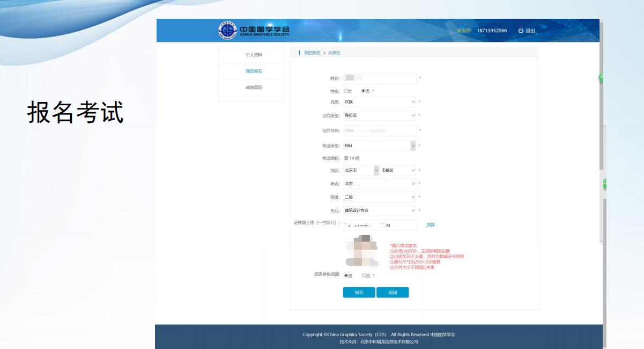Expand the 证件类型 dropdown showing 身份证
644x349 pixels.
[x=380, y=115]
